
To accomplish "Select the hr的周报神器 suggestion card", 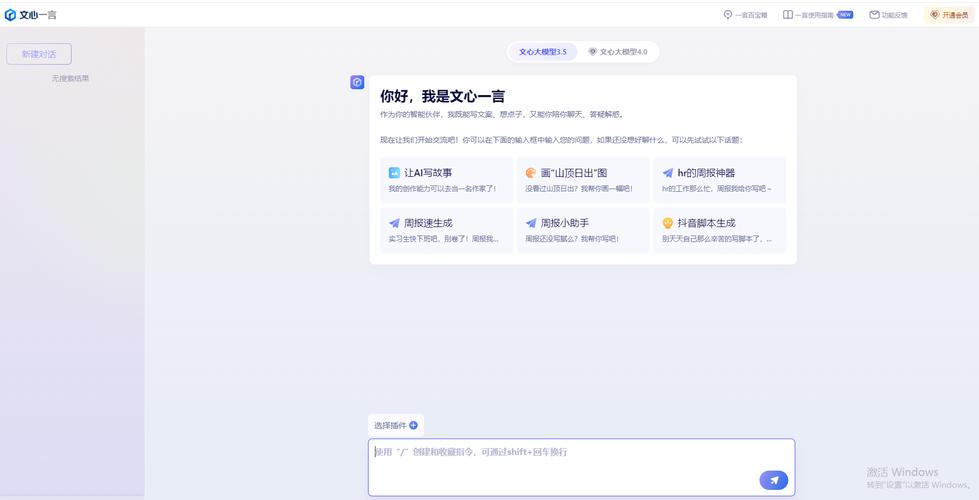I will (x=718, y=180).
